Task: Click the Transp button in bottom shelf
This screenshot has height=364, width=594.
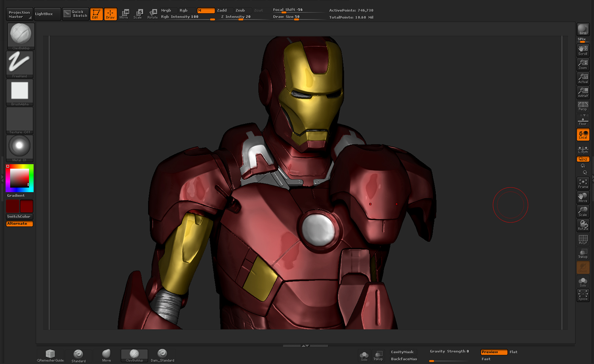Action: point(378,356)
